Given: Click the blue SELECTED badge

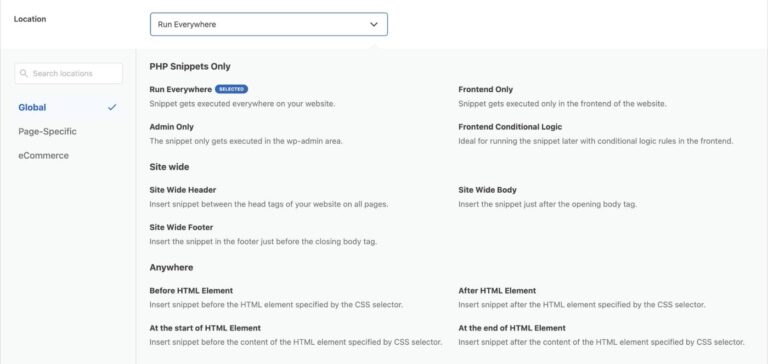Looking at the screenshot, I should pyautogui.click(x=231, y=89).
